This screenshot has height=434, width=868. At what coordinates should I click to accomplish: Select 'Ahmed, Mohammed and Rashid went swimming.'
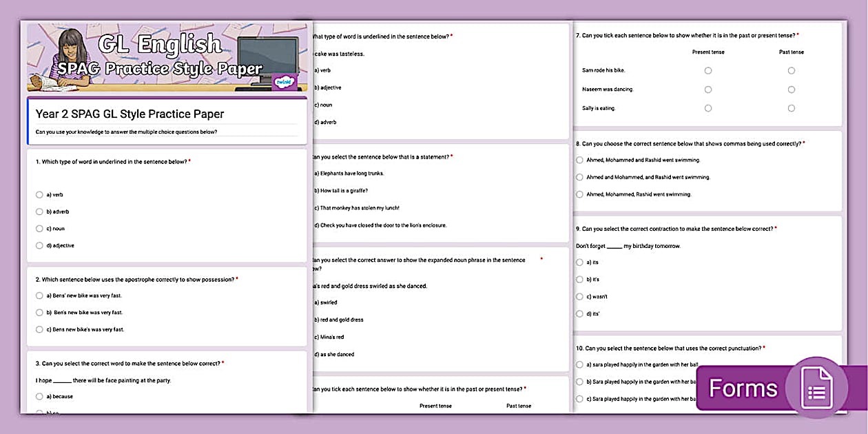(x=579, y=159)
